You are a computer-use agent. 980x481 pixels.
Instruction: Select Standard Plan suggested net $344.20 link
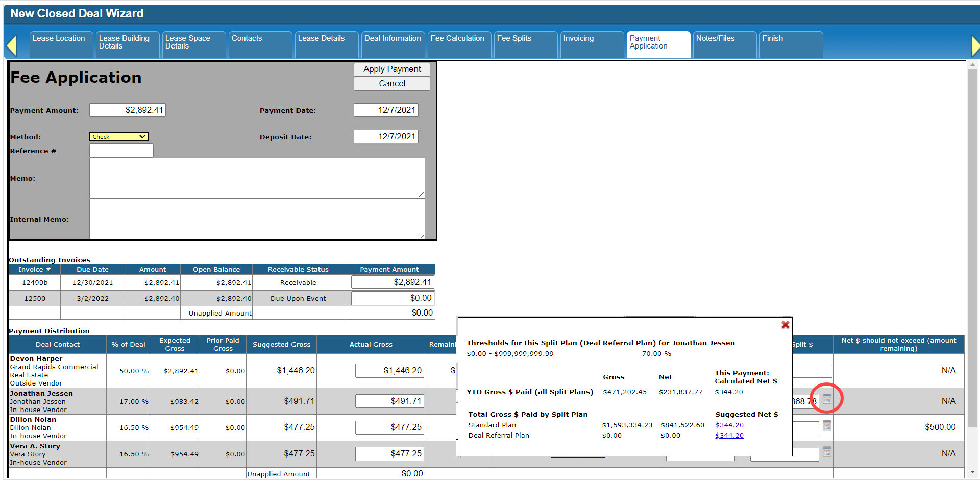[729, 425]
